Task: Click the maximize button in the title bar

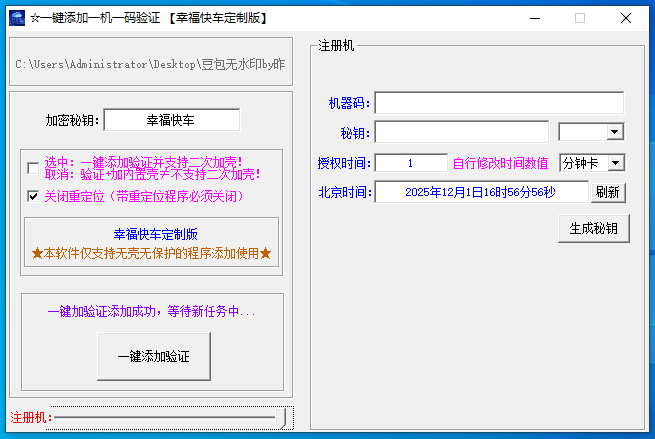Action: click(580, 17)
